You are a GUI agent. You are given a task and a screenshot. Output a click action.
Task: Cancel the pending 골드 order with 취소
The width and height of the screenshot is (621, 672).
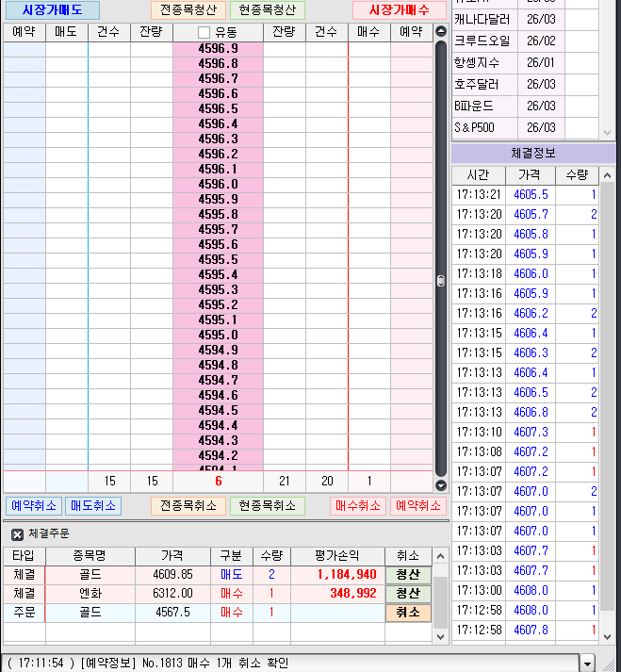(407, 612)
